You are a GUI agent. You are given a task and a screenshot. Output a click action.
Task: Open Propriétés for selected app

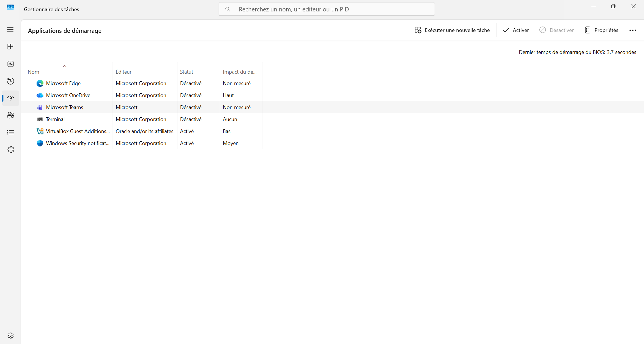pos(601,30)
